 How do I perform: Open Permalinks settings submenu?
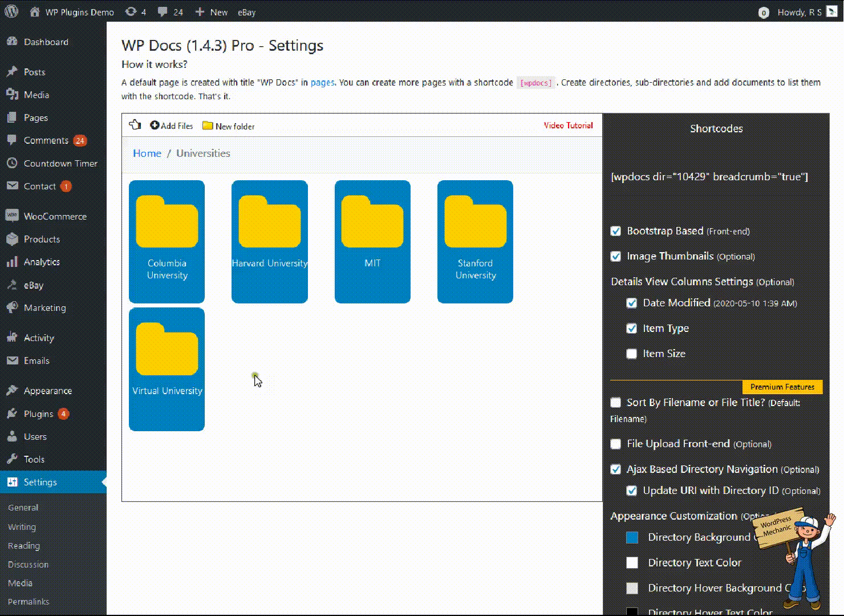click(29, 602)
